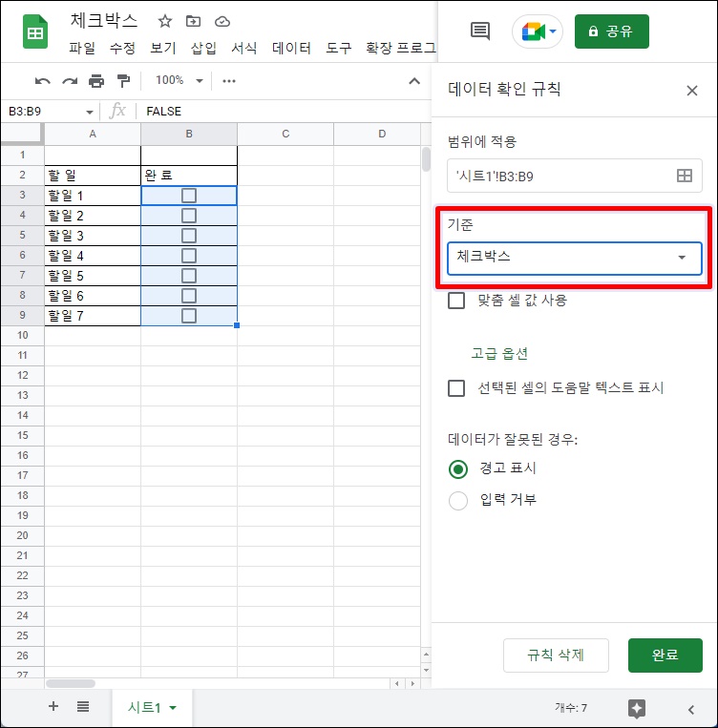Toggle checkbox for 할일 5

click(189, 276)
